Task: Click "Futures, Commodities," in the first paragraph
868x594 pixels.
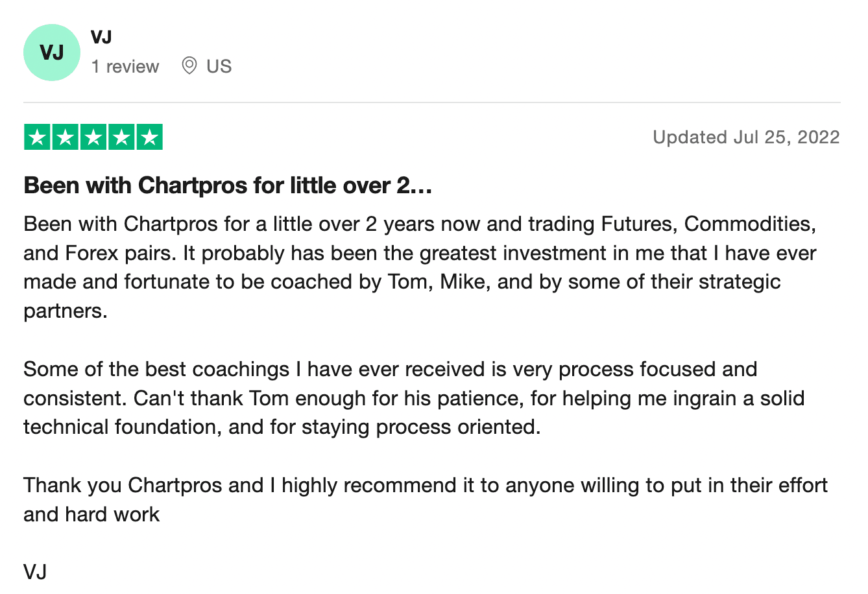Action: [708, 224]
